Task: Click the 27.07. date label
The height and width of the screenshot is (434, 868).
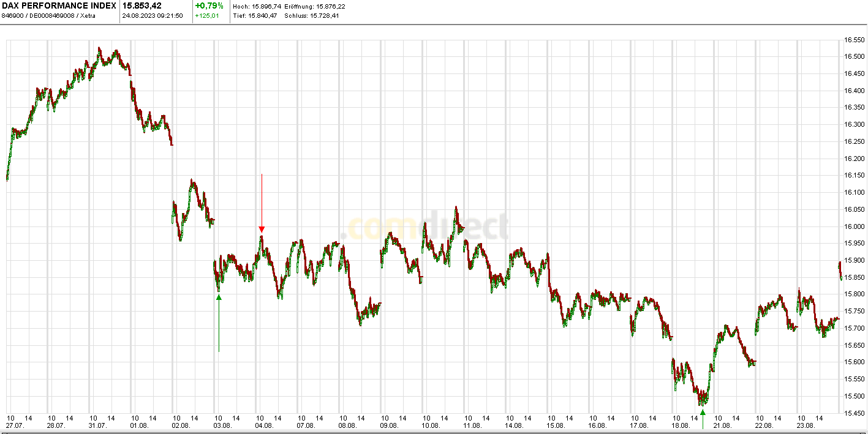Action: 14,425
